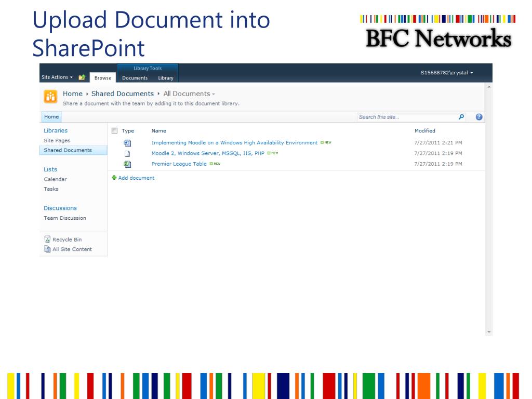Image resolution: width=532 pixels, height=399 pixels.
Task: Open Tasks from the sidebar
Action: (51, 189)
